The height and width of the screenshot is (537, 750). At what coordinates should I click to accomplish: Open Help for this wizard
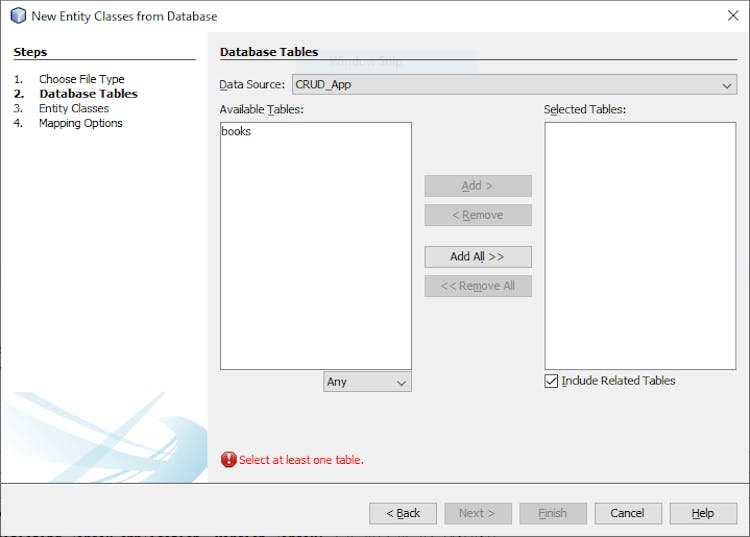click(703, 513)
